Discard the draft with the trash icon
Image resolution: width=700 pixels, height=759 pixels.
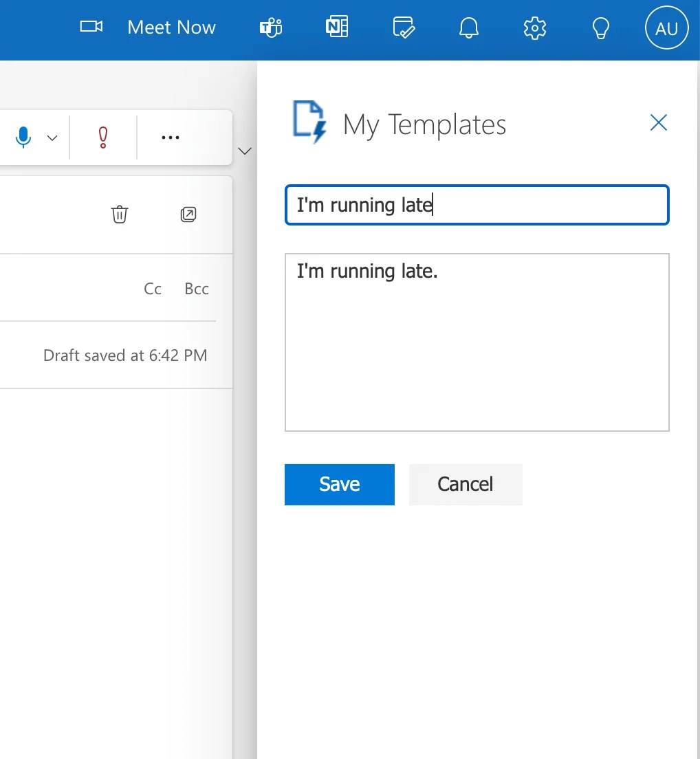click(120, 214)
